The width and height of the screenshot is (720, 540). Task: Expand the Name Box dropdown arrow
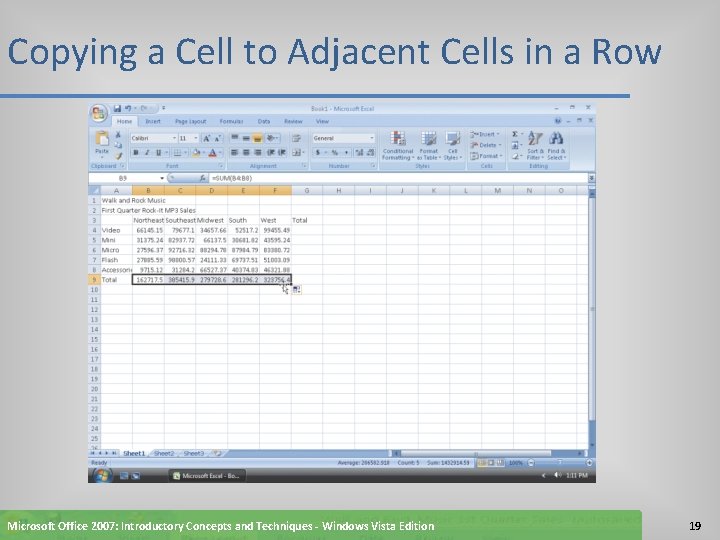click(162, 178)
